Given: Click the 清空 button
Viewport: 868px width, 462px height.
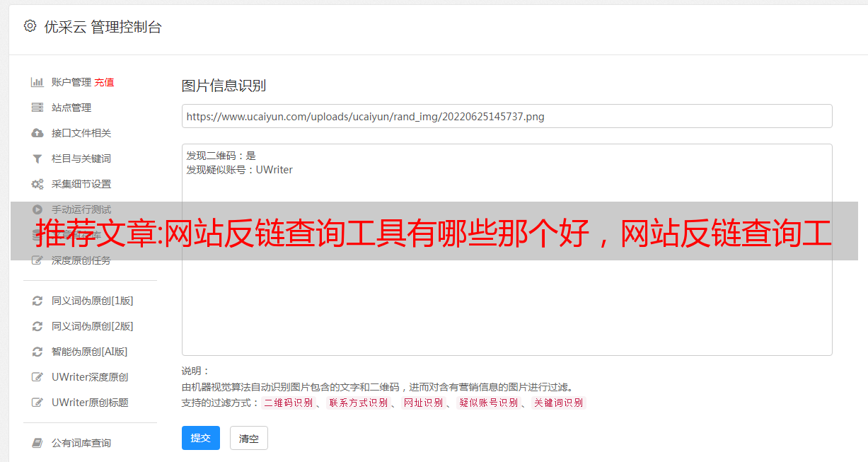Looking at the screenshot, I should point(249,438).
